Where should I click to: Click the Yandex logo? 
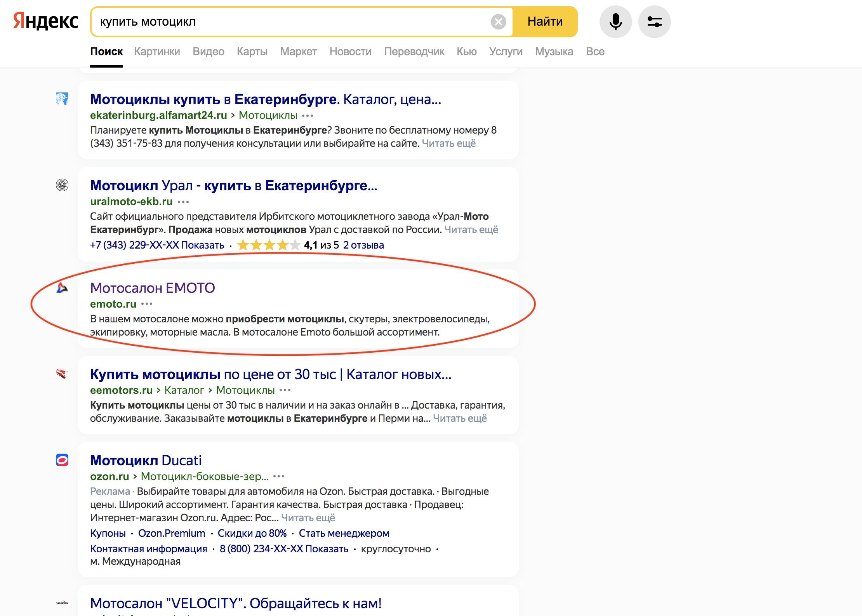tap(46, 21)
